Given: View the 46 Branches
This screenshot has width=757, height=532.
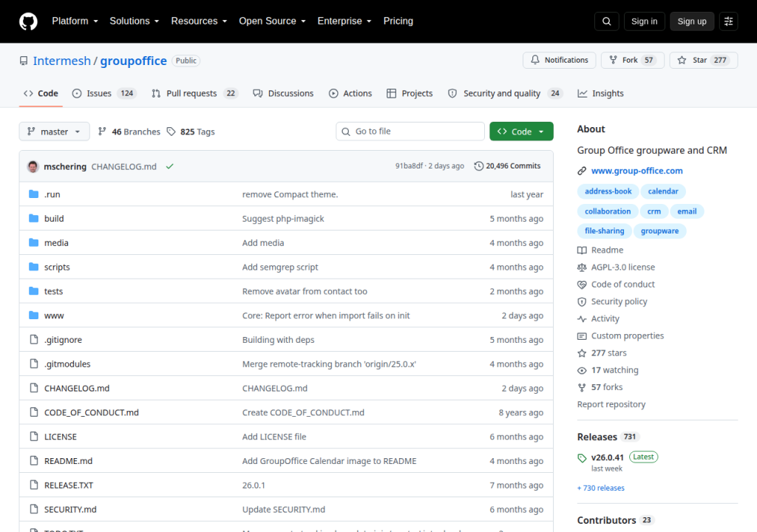Looking at the screenshot, I should [129, 132].
